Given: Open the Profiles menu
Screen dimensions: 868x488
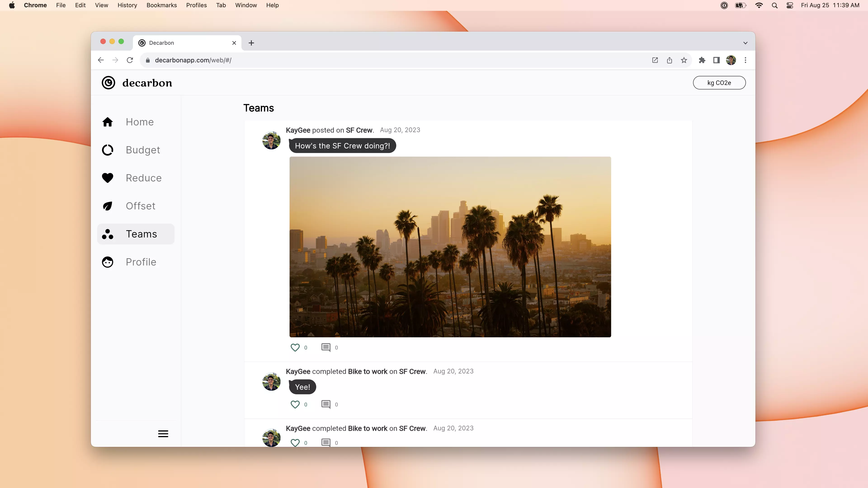Looking at the screenshot, I should (196, 5).
